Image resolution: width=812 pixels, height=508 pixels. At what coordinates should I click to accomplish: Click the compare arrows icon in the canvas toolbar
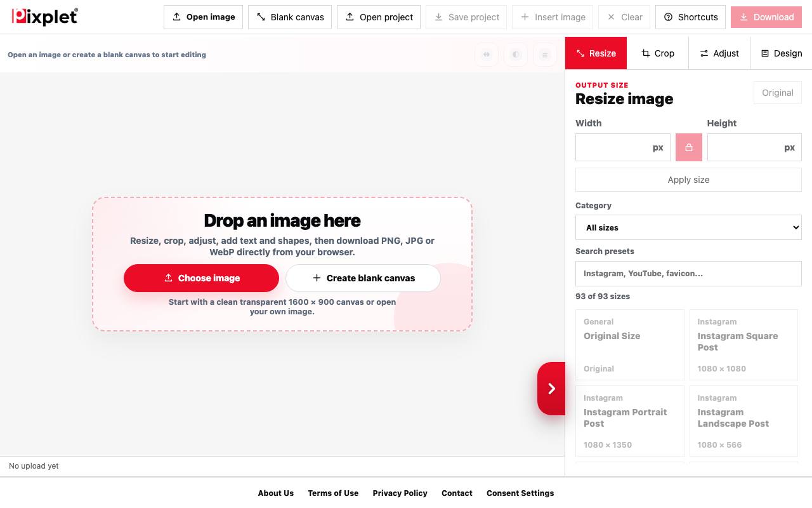point(487,55)
